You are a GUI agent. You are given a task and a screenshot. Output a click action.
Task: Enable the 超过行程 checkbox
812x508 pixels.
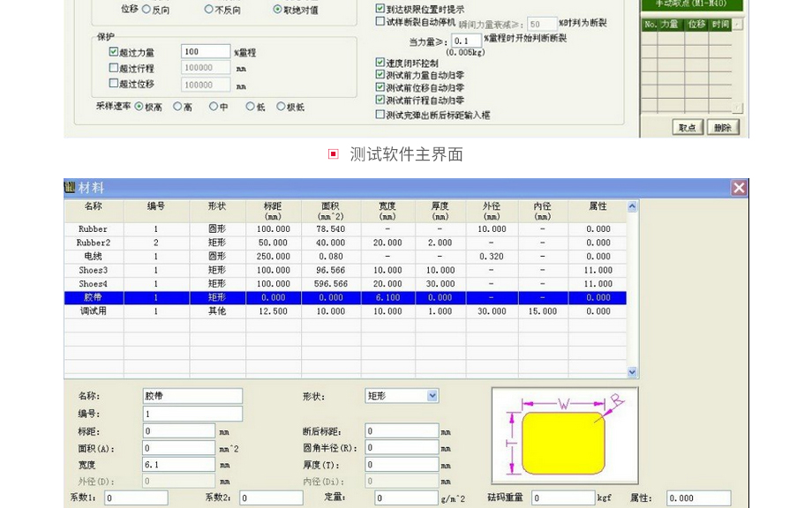[x=114, y=69]
